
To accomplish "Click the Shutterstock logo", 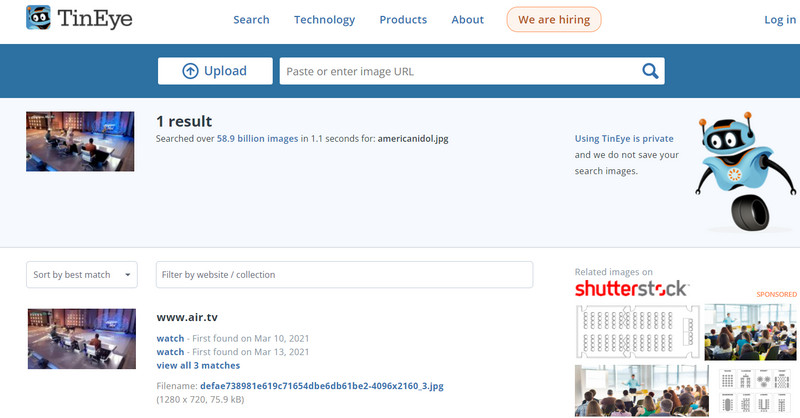I will (x=631, y=288).
